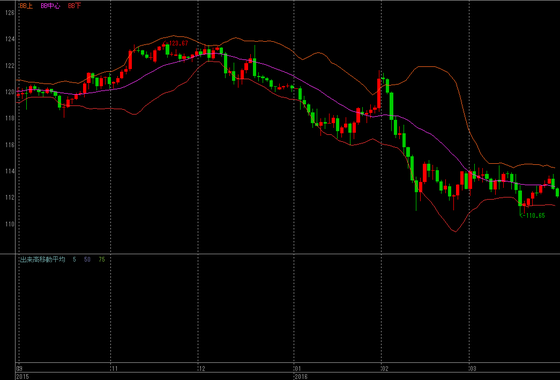Click the volume average period 50 label
This screenshot has height=380, width=560.
87,260
